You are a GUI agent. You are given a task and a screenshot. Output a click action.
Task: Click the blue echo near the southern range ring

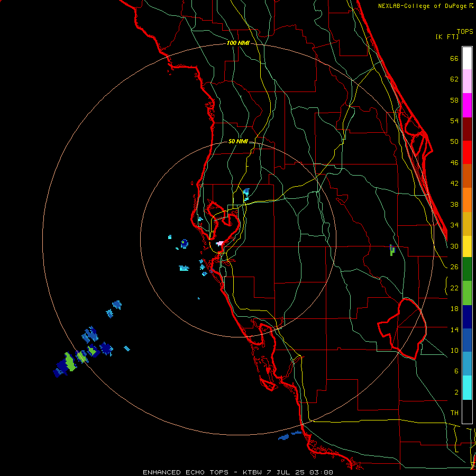click(x=284, y=437)
